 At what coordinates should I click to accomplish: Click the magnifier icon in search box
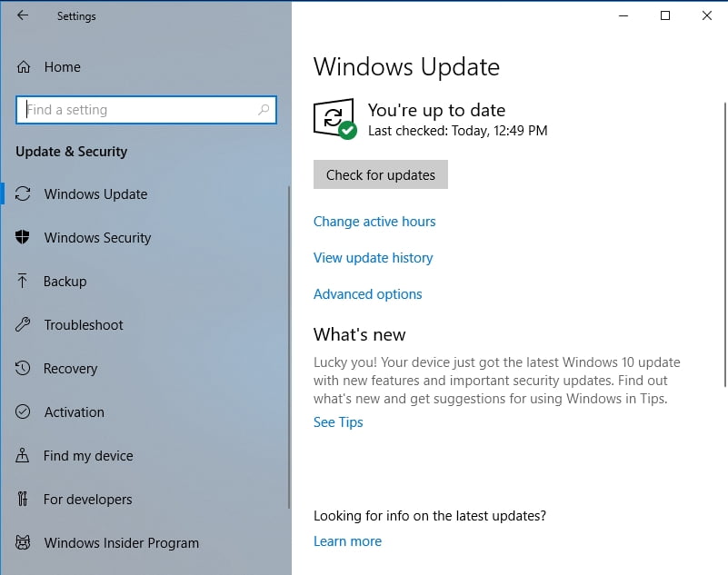(x=264, y=110)
